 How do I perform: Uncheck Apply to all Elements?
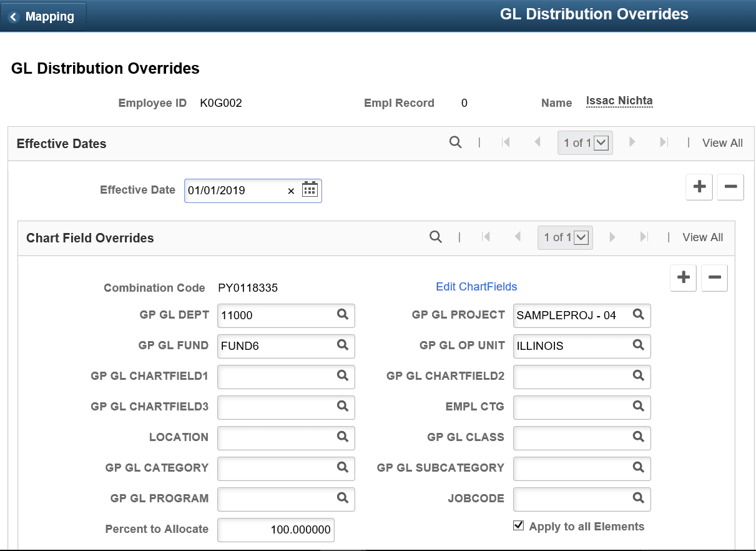pos(519,525)
